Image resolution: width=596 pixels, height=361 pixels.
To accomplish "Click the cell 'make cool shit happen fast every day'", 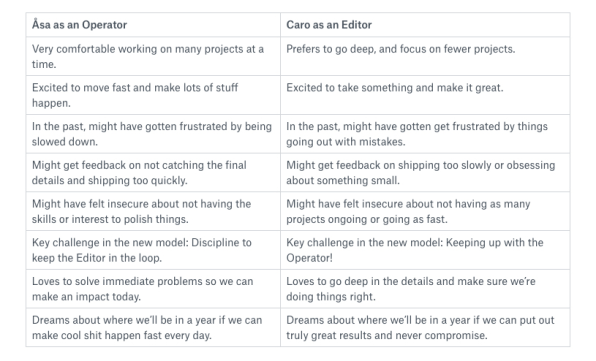I will [153, 328].
